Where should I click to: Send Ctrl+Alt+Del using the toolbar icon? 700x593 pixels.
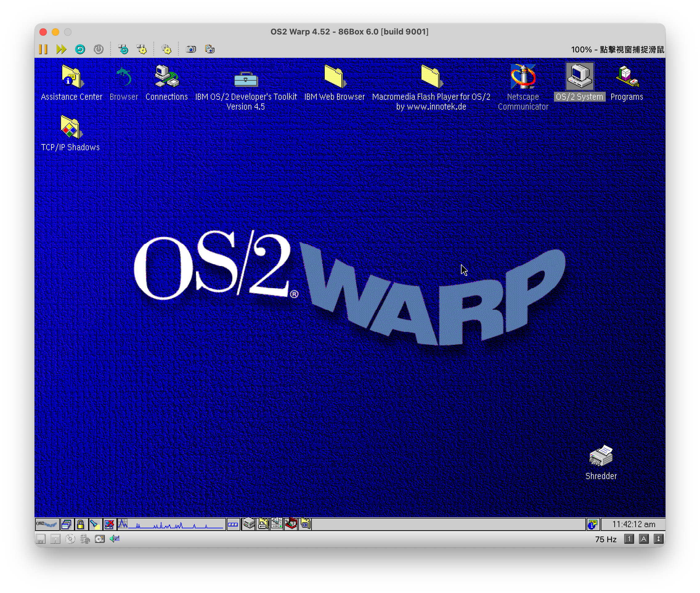click(x=123, y=49)
